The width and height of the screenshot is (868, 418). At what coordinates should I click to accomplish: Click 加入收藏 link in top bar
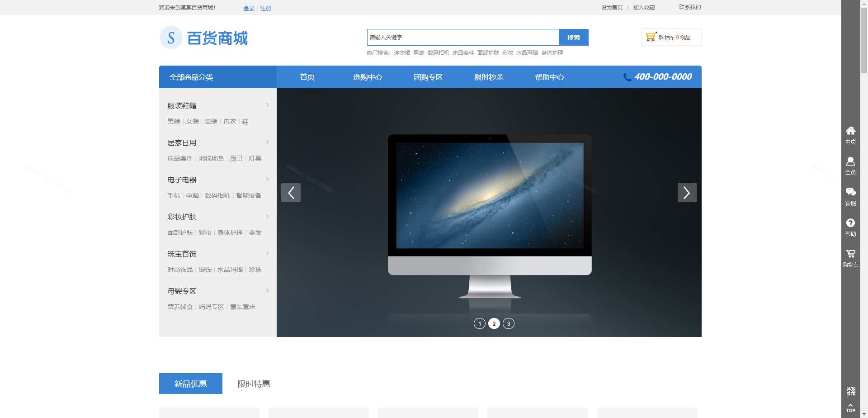click(x=644, y=8)
